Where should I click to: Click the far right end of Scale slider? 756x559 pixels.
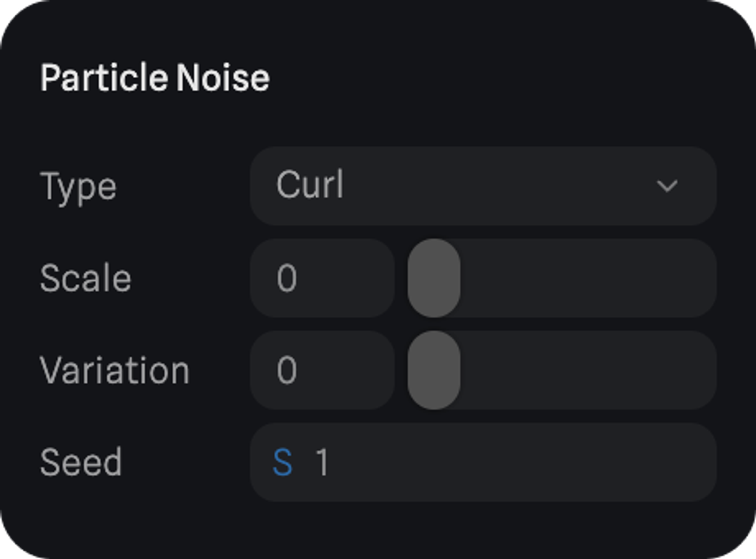coord(706,278)
